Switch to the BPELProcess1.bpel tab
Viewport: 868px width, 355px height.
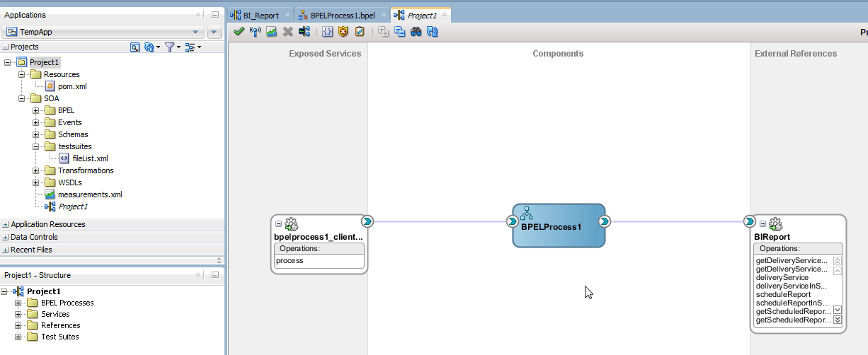(x=343, y=15)
